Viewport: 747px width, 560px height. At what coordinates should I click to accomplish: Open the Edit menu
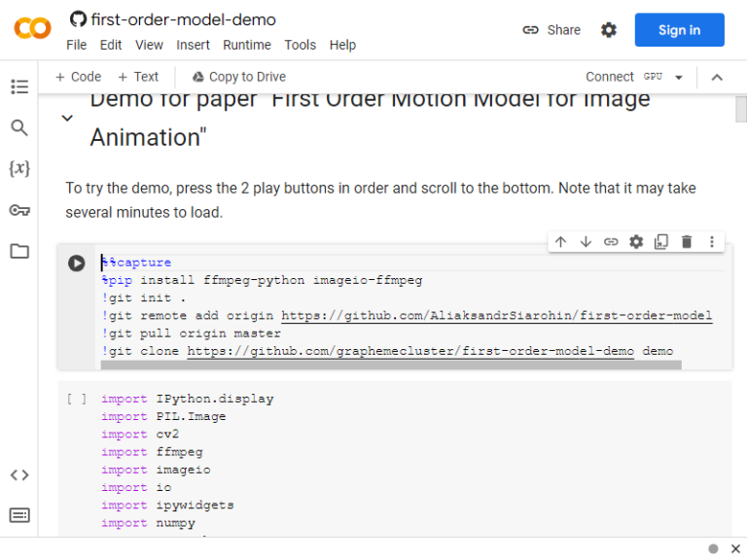111,45
